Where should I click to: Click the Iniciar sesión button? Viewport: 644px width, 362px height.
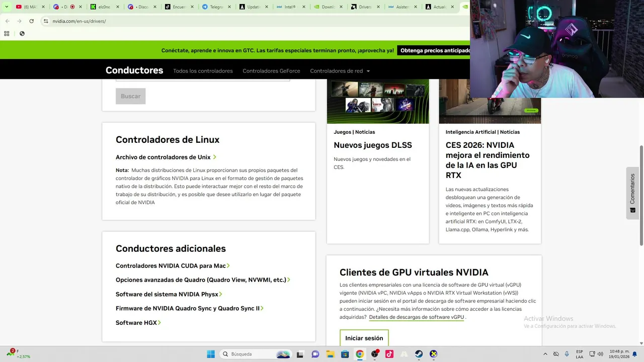click(x=364, y=338)
